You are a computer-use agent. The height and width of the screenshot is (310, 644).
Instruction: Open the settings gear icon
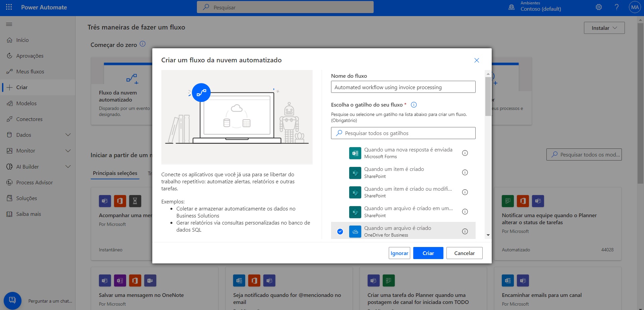599,7
